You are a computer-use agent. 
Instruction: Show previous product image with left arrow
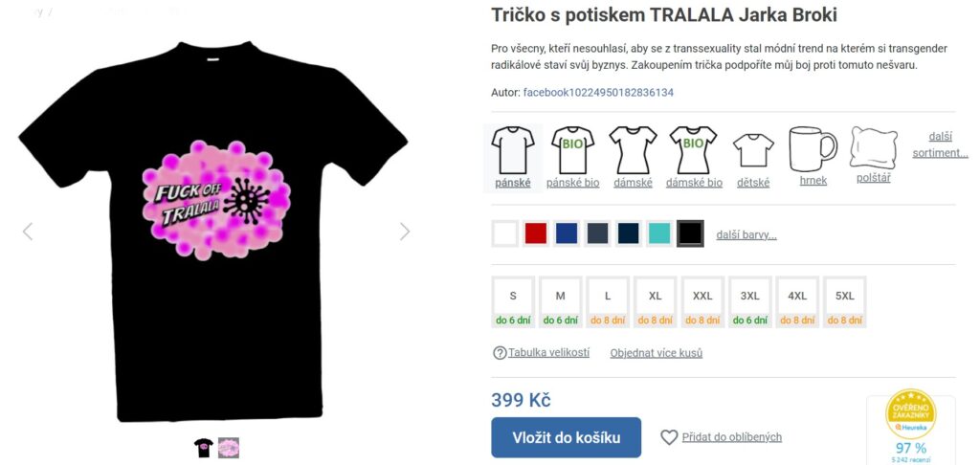(28, 232)
